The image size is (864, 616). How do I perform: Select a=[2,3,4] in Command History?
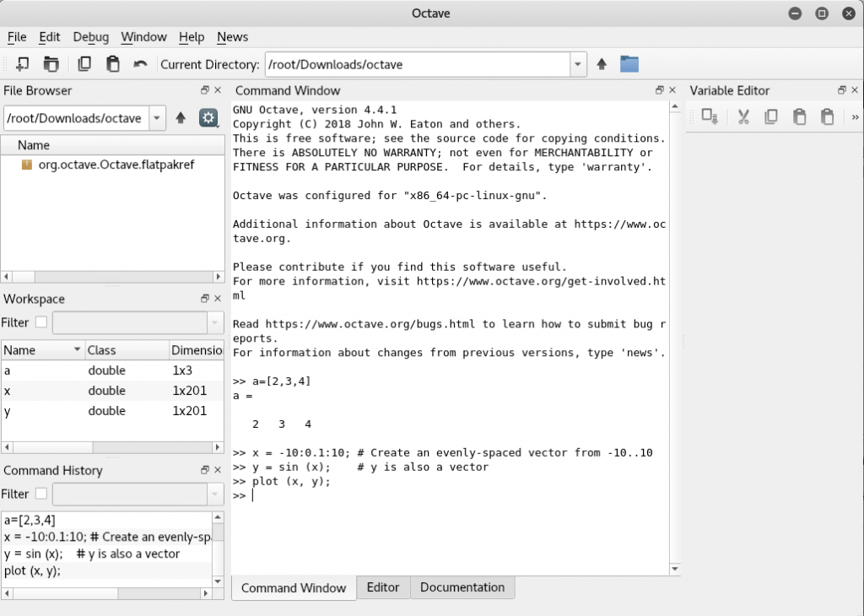click(107, 520)
